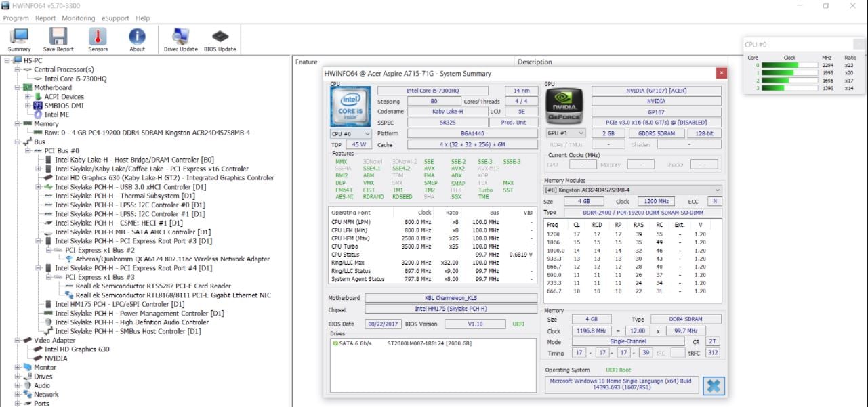
Task: Select RealTek PCI-E Gigabit Ethernet NIC
Action: coord(173,295)
